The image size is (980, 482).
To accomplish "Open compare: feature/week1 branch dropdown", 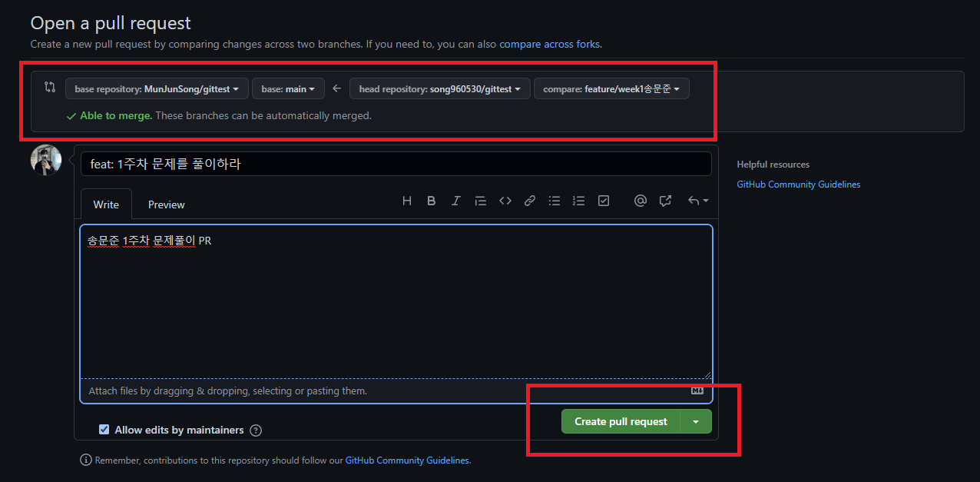I will point(611,89).
